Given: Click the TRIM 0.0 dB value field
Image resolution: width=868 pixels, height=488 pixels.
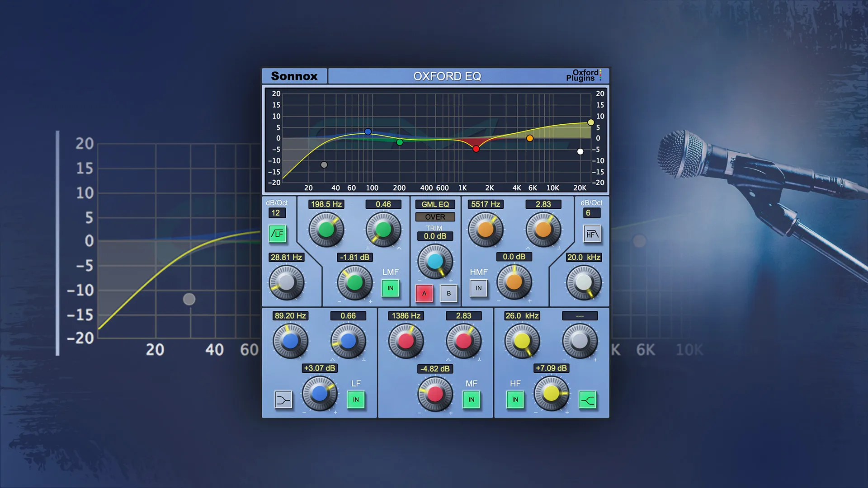Looking at the screenshot, I should click(x=435, y=236).
